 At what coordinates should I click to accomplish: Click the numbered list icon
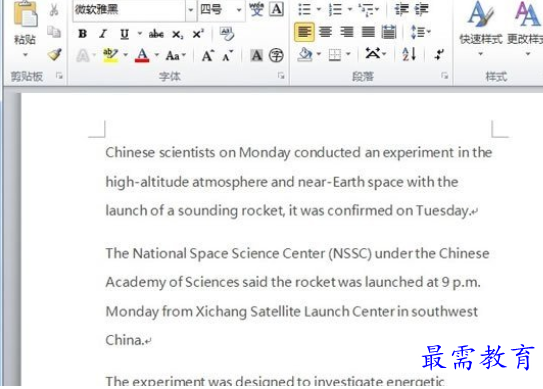click(335, 10)
